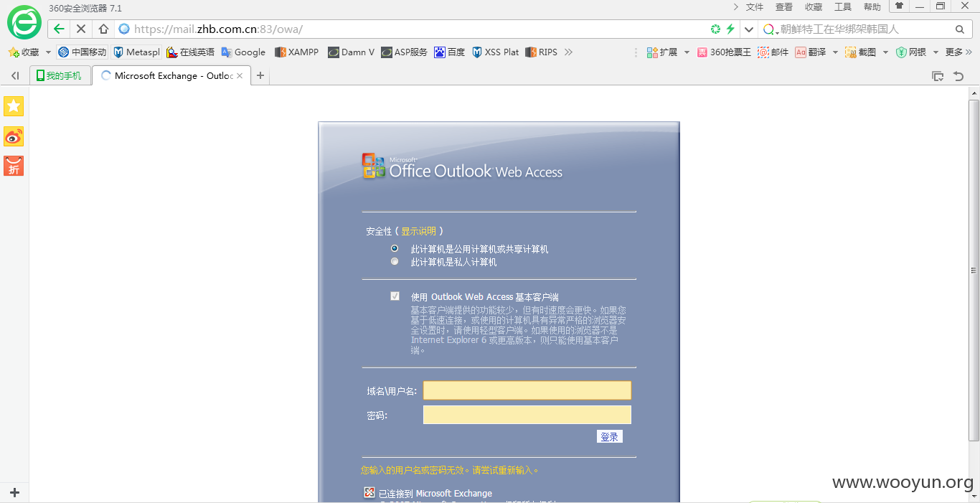Viewport: 980px width, 503px height.
Task: Expand the 网银 dropdown arrow
Action: point(936,52)
